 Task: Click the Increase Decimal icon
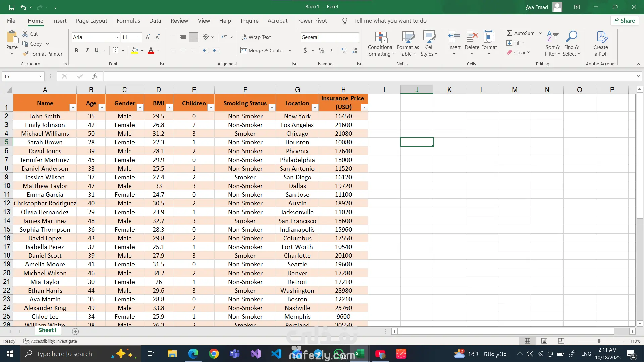(x=344, y=50)
